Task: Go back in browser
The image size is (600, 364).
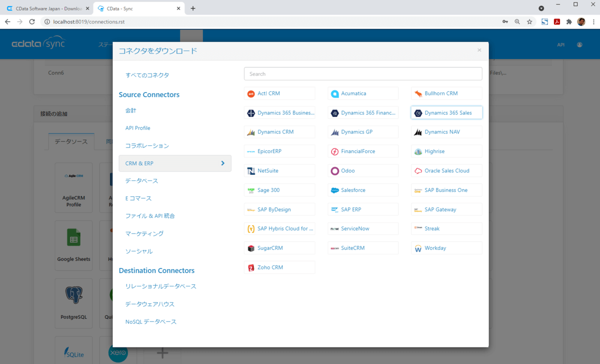Action: pyautogui.click(x=7, y=22)
